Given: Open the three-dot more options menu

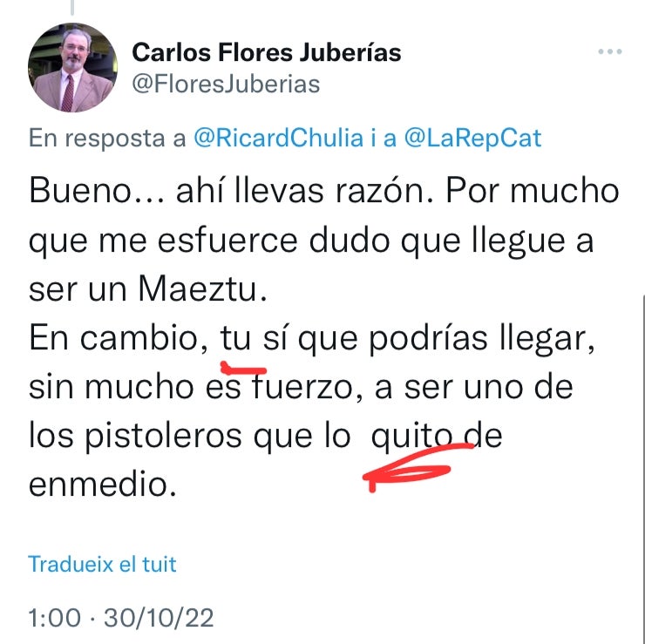Looking at the screenshot, I should coord(610,51).
